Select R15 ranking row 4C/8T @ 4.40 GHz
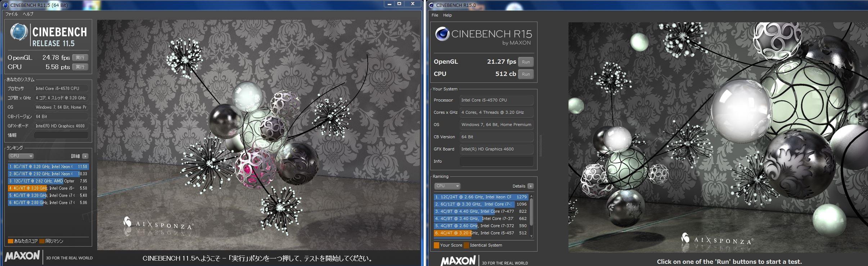Viewport: 868px width, 266px height. [481, 211]
